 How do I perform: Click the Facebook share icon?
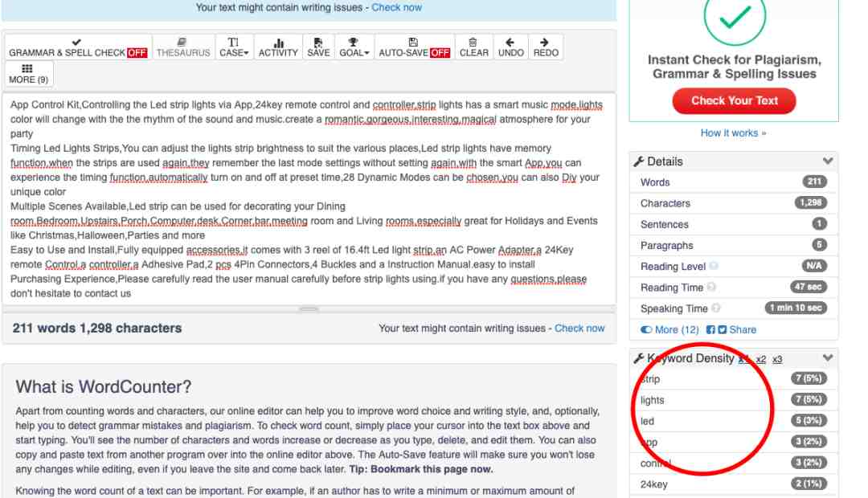[710, 330]
